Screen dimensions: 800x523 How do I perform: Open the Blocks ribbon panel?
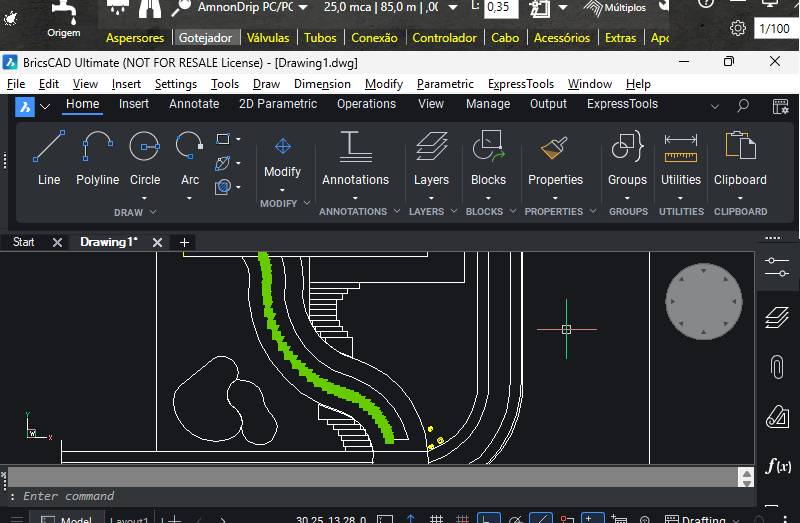pos(488,158)
